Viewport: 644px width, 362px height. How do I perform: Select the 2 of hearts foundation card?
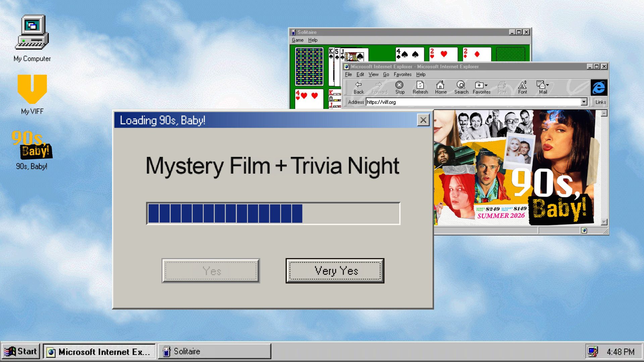443,54
